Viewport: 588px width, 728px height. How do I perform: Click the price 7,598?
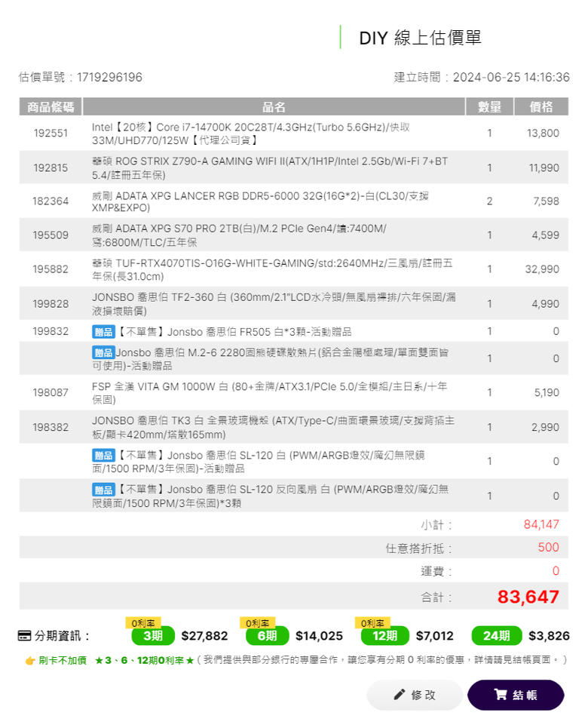pos(546,201)
